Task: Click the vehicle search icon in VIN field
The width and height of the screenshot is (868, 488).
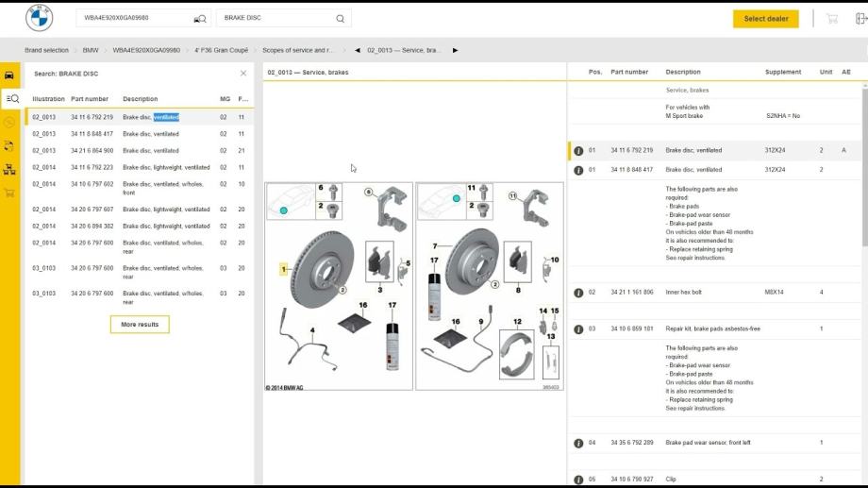Action: point(200,19)
